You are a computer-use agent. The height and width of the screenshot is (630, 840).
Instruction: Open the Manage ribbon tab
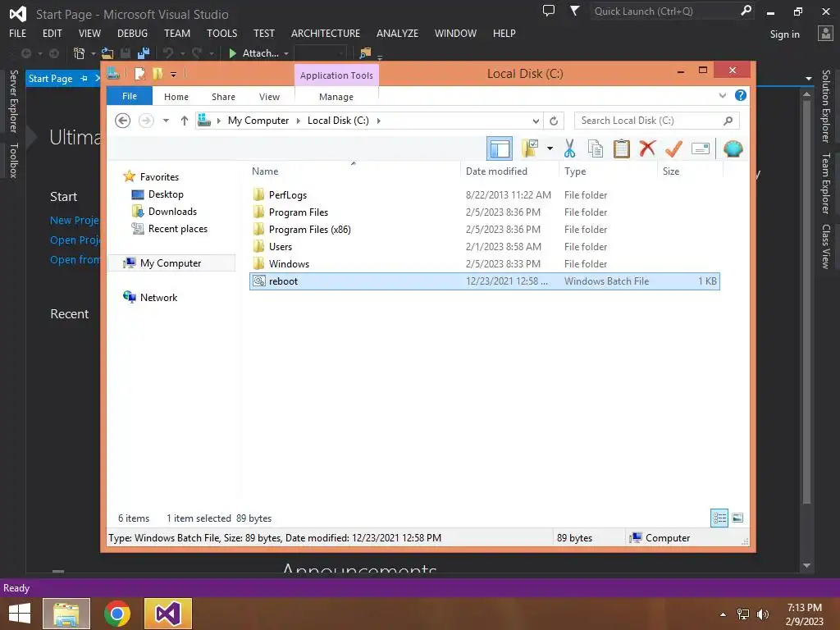click(x=336, y=97)
